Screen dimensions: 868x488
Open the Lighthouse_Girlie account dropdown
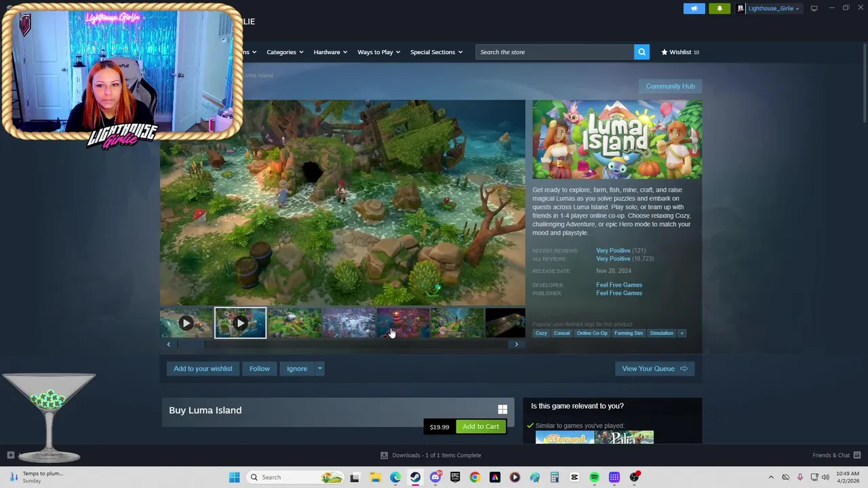[x=768, y=8]
